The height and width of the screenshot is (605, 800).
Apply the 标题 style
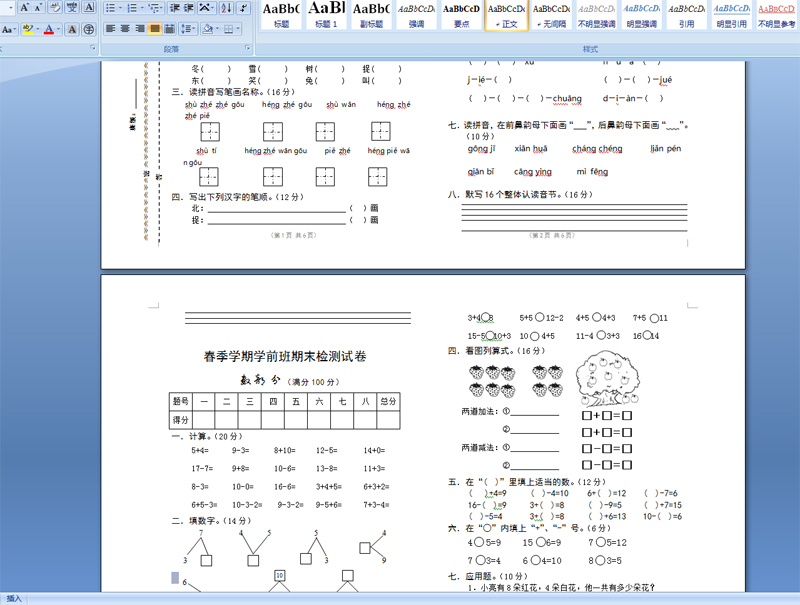[281, 15]
